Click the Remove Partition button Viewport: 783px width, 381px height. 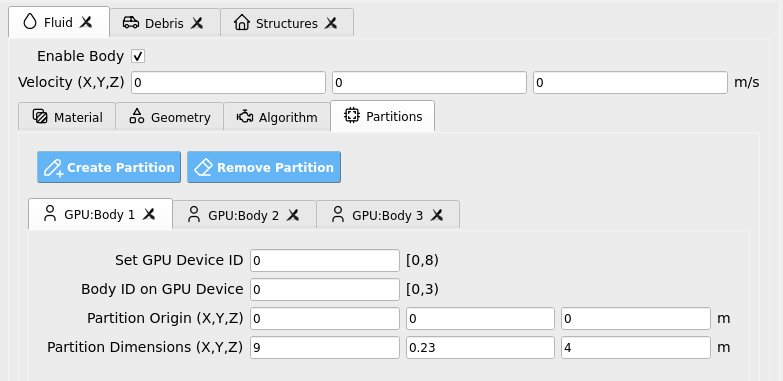264,167
